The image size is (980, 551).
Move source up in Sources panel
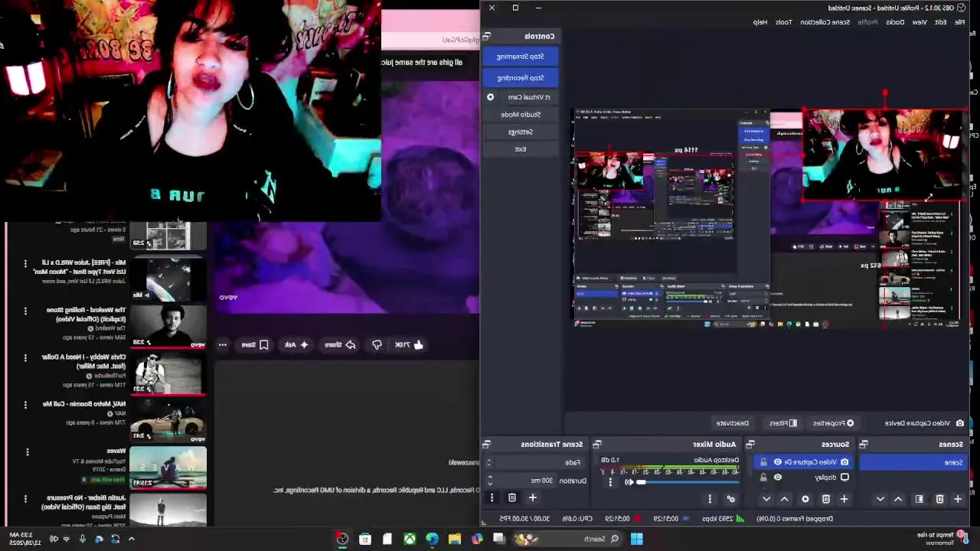(784, 499)
